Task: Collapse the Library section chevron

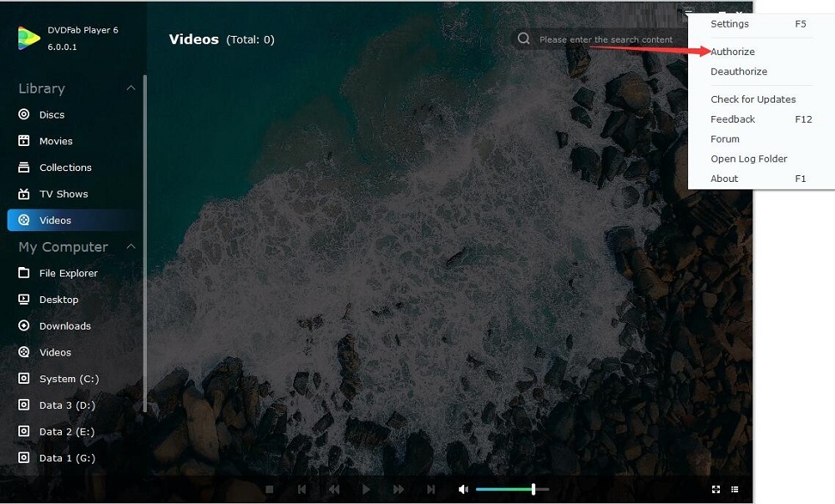Action: 131,88
